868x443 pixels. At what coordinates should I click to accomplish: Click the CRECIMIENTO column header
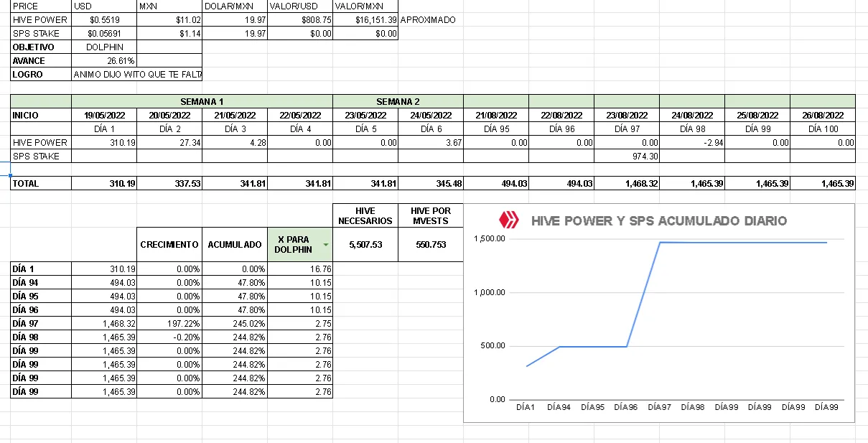(169, 245)
